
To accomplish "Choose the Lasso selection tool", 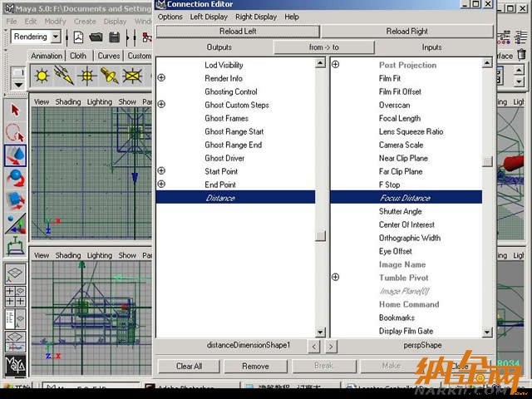I will [15, 132].
